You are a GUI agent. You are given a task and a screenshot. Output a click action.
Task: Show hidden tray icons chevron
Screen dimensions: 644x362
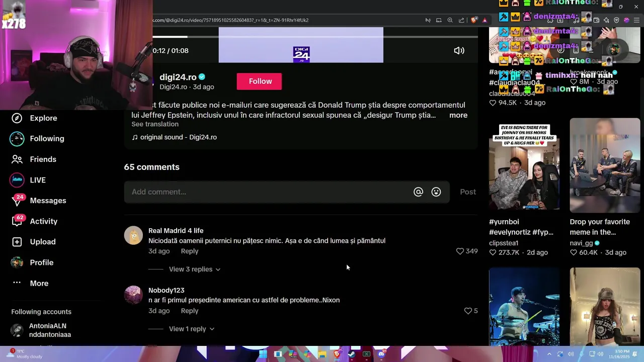[x=549, y=354]
